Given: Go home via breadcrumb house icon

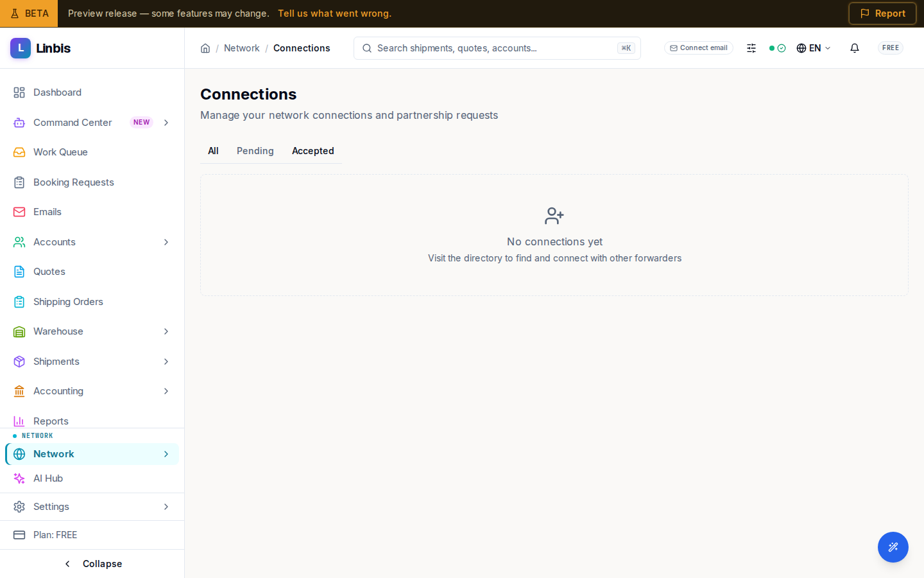Looking at the screenshot, I should click(x=205, y=48).
